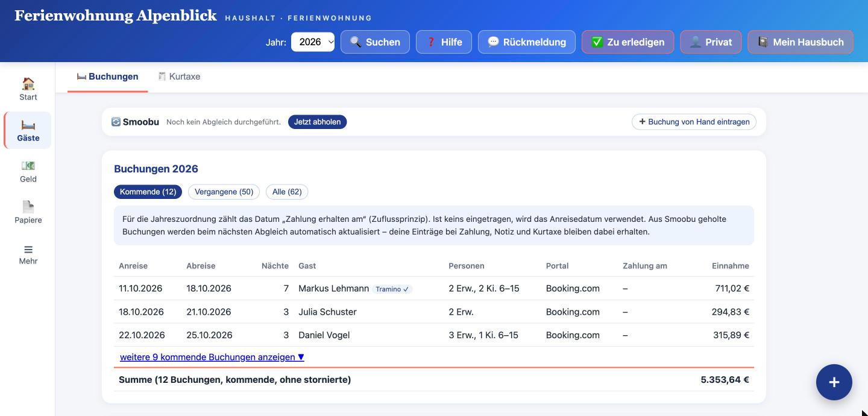Image resolution: width=868 pixels, height=416 pixels.
Task: Expand weitere 9 kommende Buchungen anzeigen
Action: (212, 357)
